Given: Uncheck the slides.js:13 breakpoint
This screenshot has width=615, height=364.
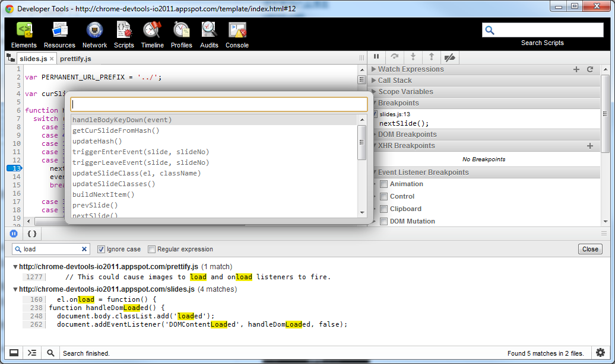Looking at the screenshot, I should click(375, 114).
